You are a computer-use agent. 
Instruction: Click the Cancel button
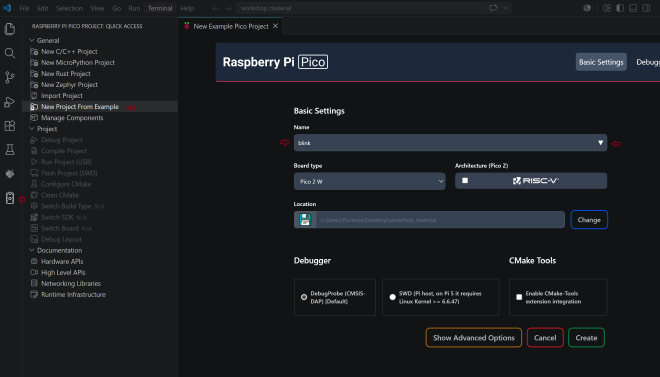coord(545,337)
